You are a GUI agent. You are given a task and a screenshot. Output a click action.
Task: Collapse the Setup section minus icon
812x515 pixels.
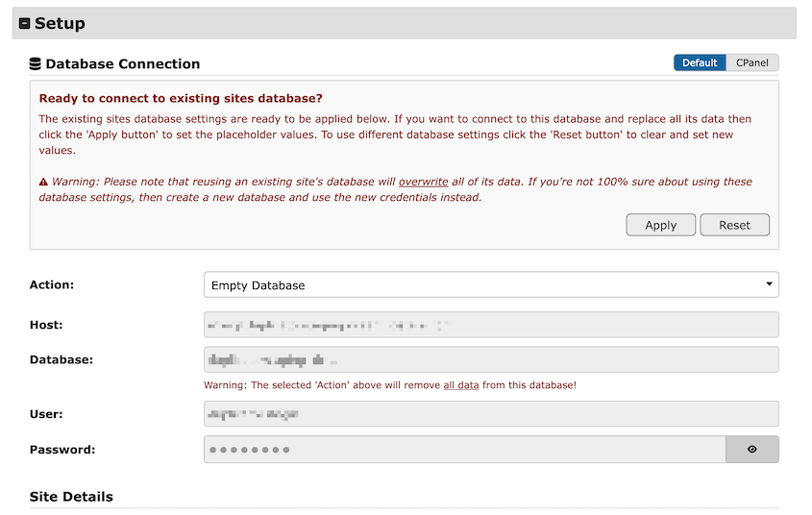point(24,23)
